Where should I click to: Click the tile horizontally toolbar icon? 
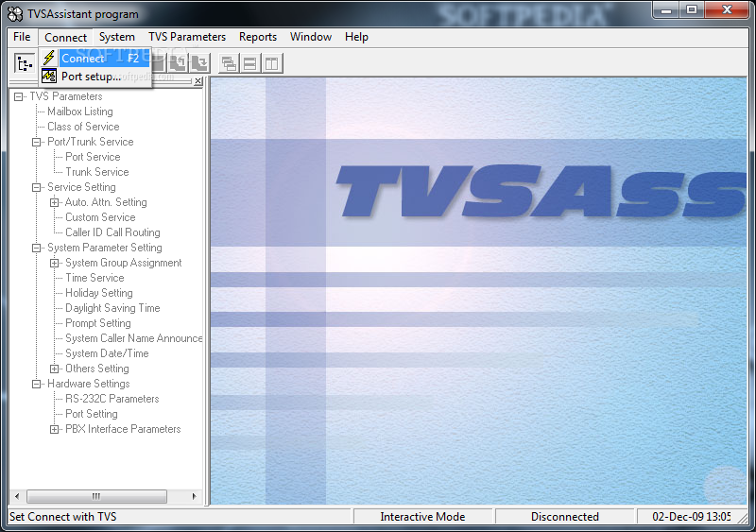(250, 63)
